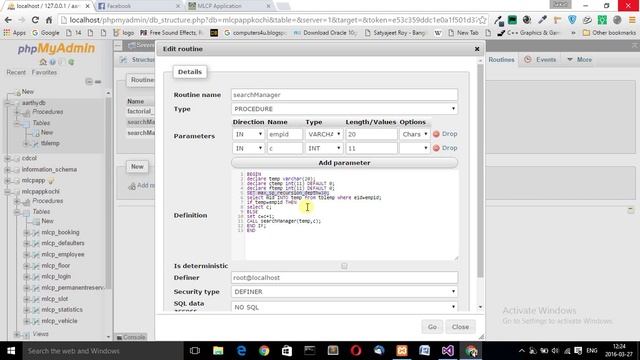
Task: Drop the empid parameter
Action: [445, 134]
